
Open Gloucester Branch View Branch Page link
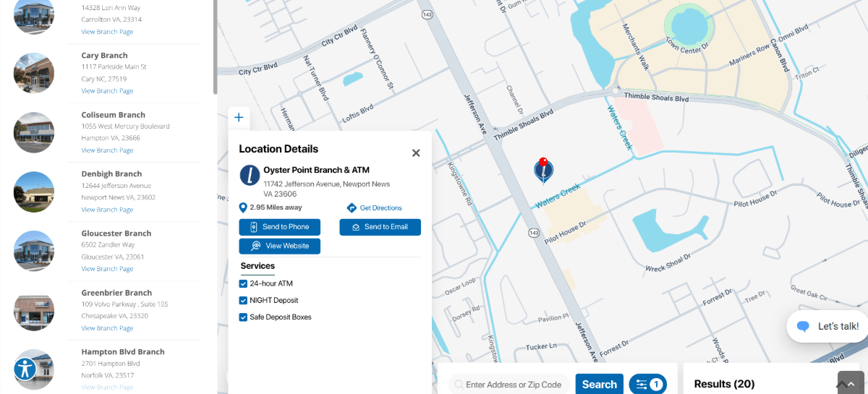click(107, 269)
